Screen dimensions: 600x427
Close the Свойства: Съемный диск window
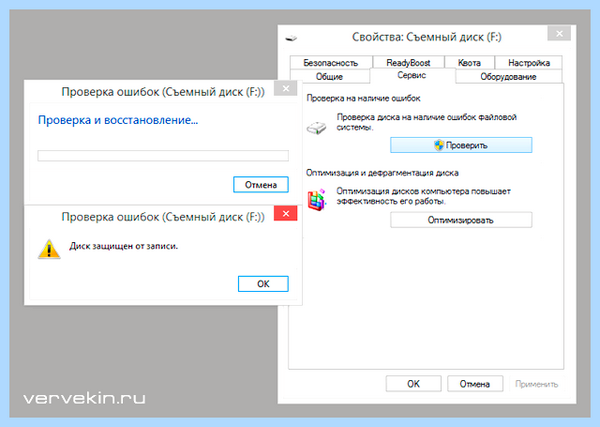559,34
